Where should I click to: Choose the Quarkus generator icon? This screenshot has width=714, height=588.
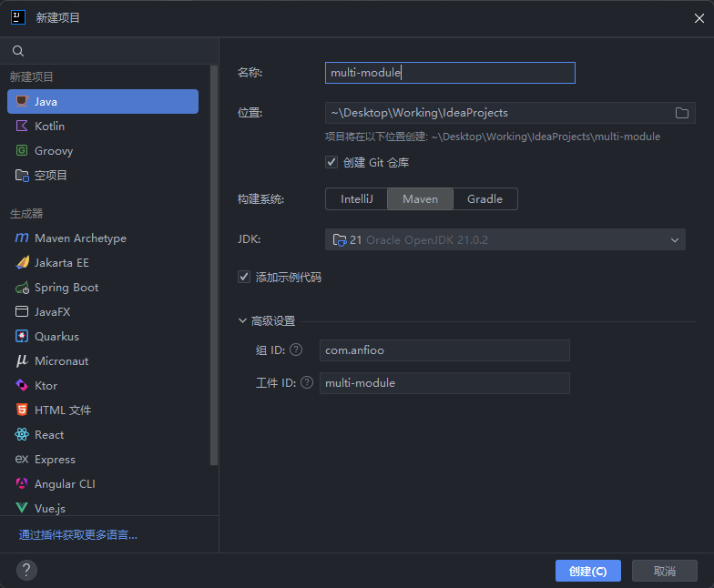click(22, 337)
